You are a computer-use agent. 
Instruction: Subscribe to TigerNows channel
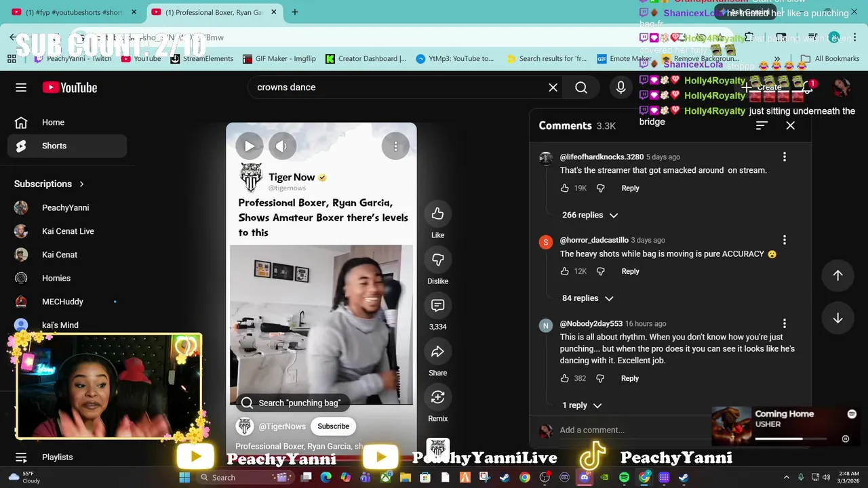(334, 426)
